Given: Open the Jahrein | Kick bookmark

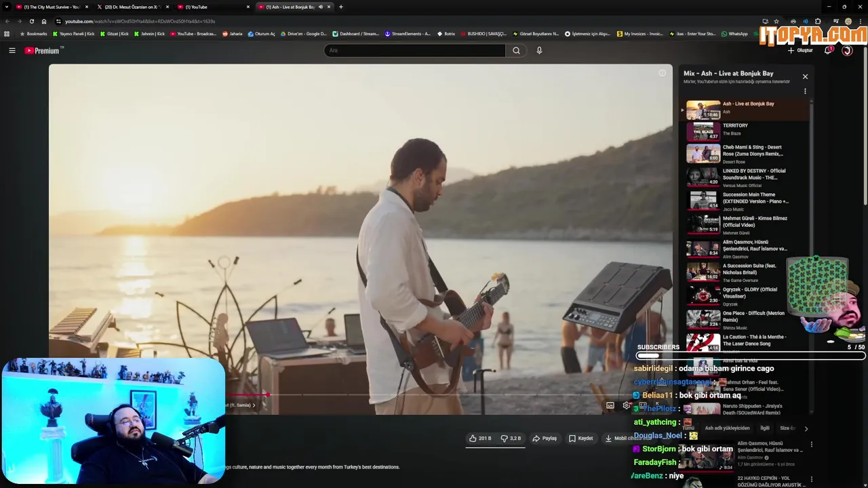Looking at the screenshot, I should click(x=150, y=34).
